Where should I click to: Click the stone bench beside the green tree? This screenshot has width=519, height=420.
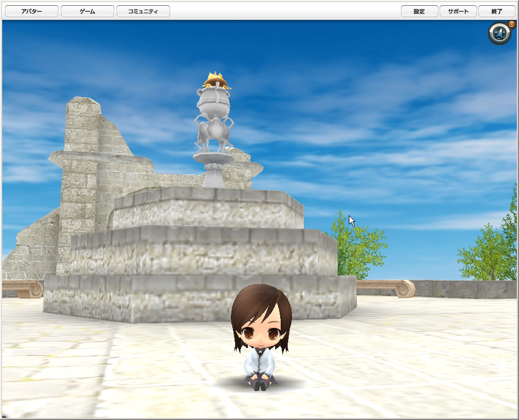coord(385,288)
